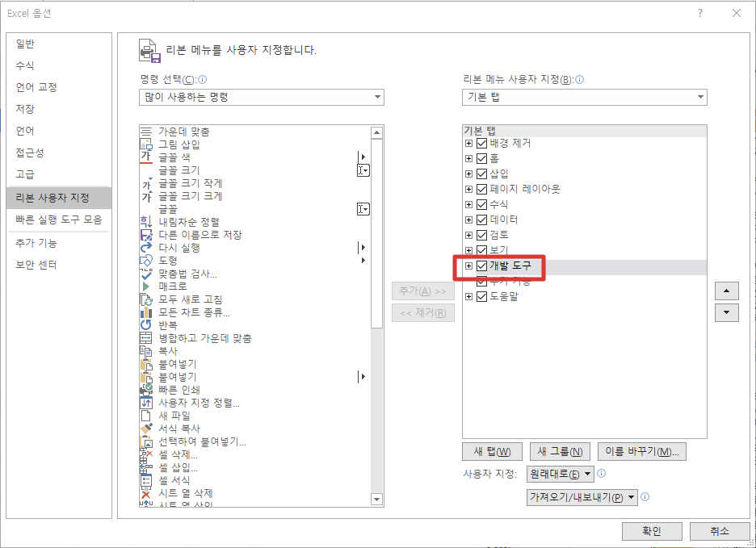
Task: Open the 수식 options category in sidebar
Action: click(59, 65)
